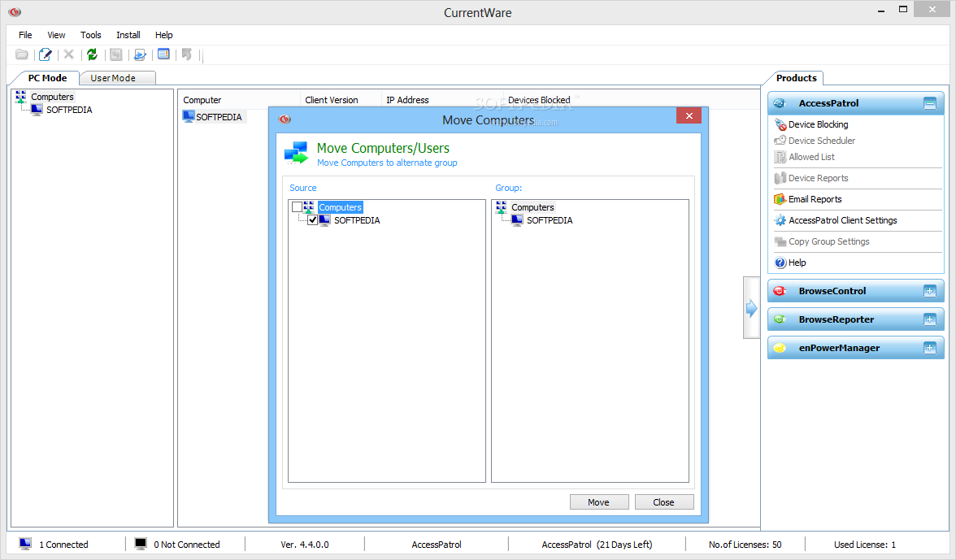Close the Move Computers dialog with X
The height and width of the screenshot is (560, 956).
689,115
